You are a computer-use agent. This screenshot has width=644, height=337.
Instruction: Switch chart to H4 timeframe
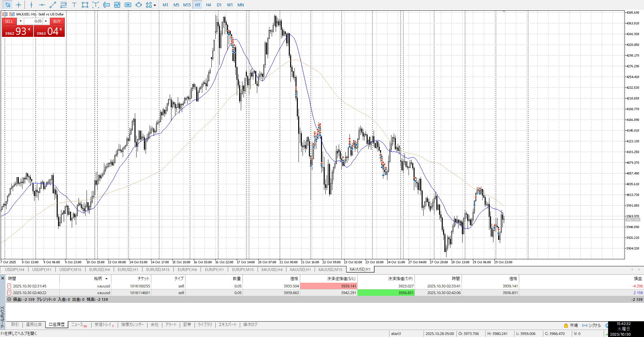208,5
